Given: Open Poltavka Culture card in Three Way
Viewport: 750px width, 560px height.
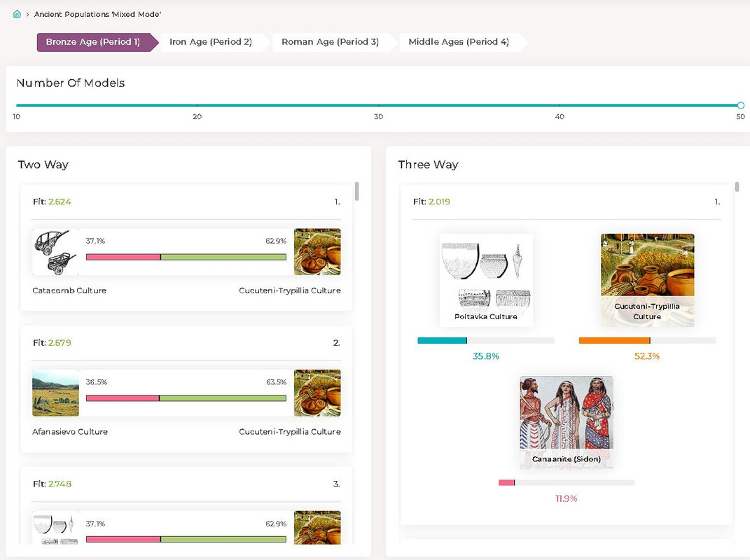Looking at the screenshot, I should (x=486, y=280).
